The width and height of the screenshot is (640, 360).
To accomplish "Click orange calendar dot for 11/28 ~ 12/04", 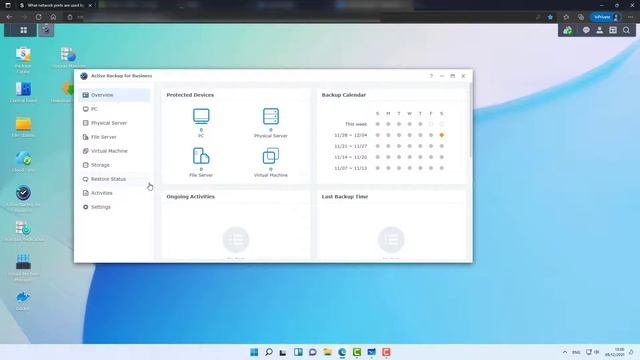I will pos(442,135).
